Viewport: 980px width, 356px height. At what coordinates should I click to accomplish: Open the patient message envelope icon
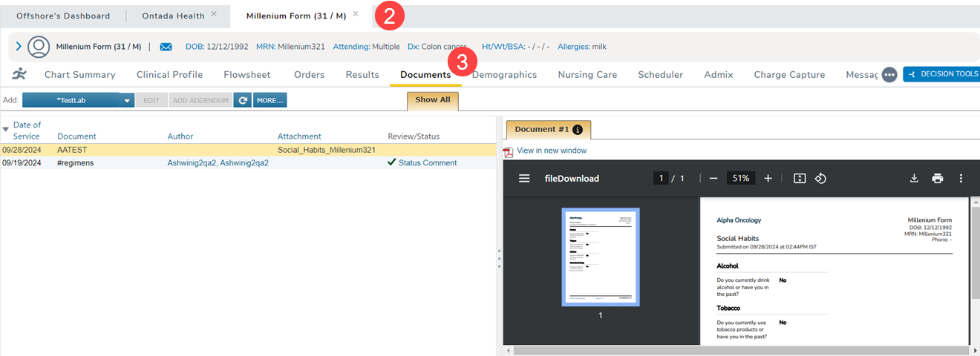[x=166, y=47]
